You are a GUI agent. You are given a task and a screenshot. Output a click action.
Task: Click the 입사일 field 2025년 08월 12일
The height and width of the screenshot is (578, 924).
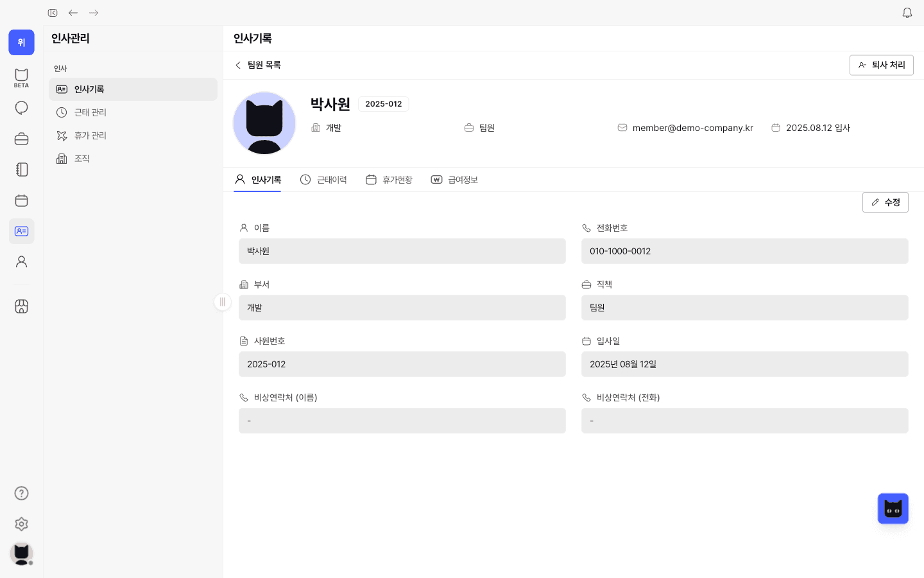(745, 364)
